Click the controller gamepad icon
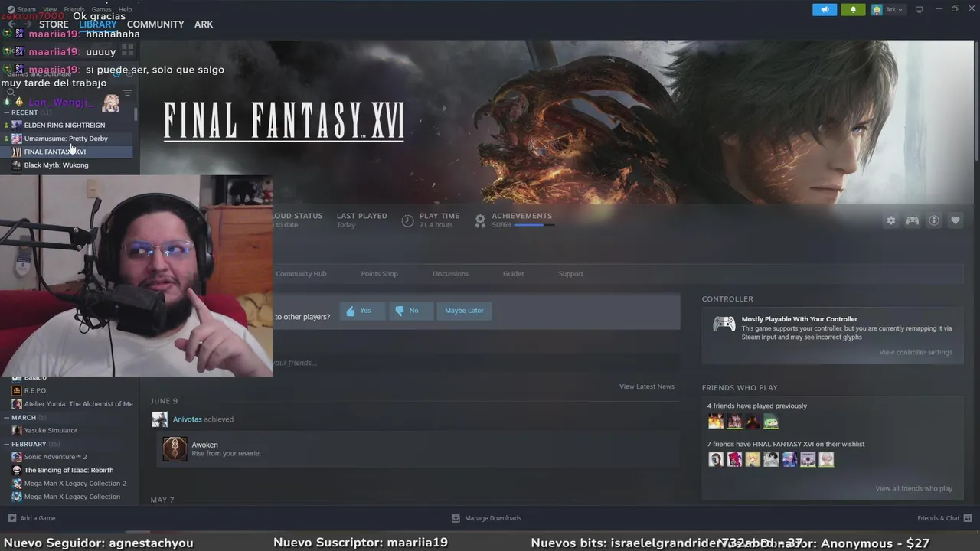Image resolution: width=980 pixels, height=551 pixels. (724, 324)
